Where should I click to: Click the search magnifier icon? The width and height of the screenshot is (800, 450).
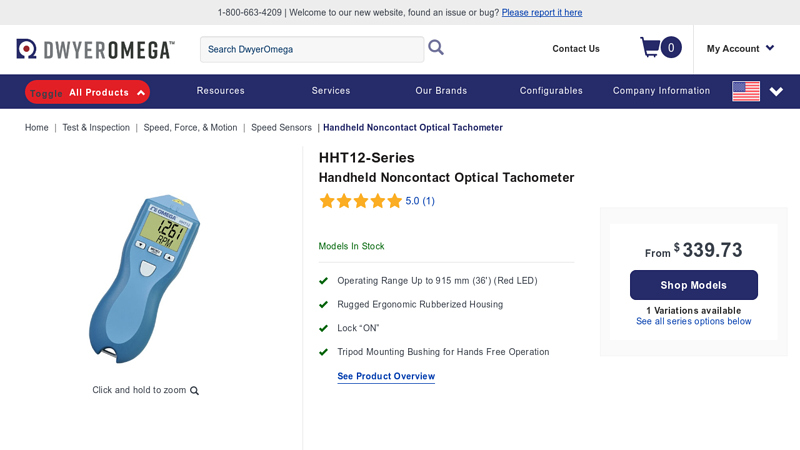coord(436,47)
